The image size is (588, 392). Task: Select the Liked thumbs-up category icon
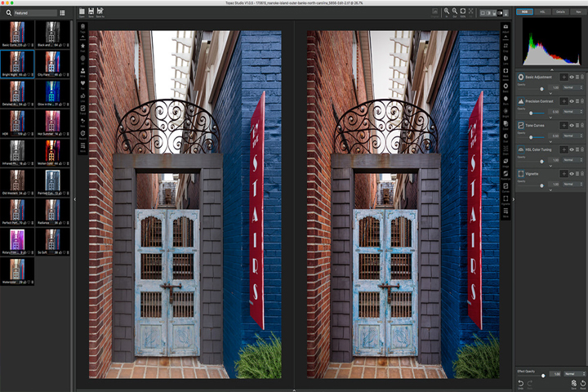coord(82,96)
